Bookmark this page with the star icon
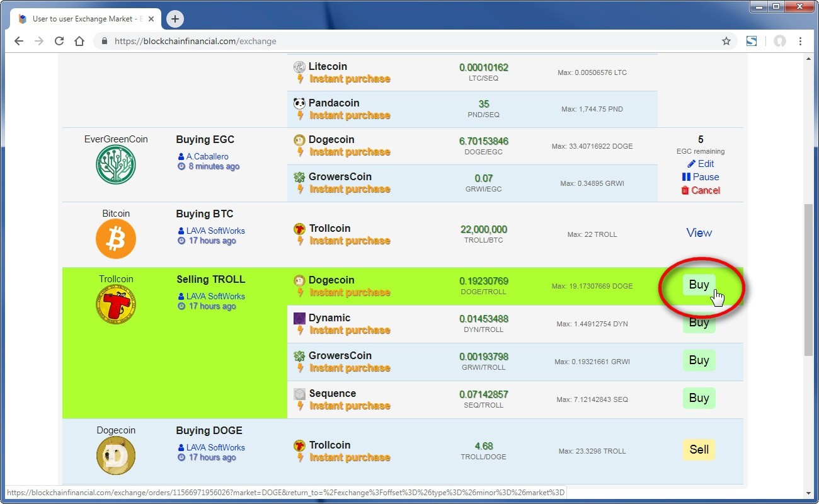This screenshot has height=504, width=819. [x=726, y=41]
